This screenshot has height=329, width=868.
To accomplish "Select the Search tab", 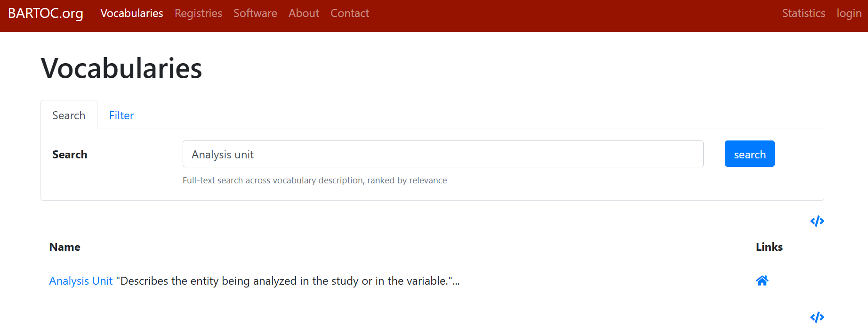I will tap(69, 115).
